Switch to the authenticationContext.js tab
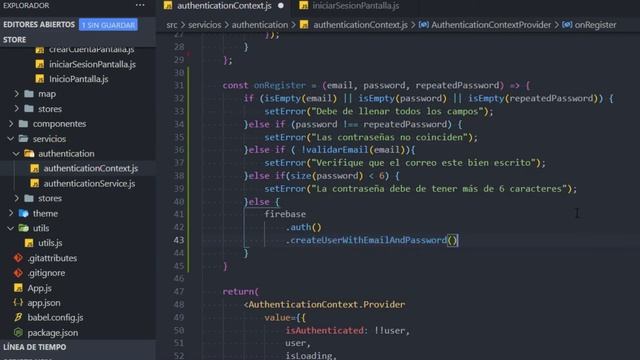Viewport: 640px width, 360px height. [224, 6]
